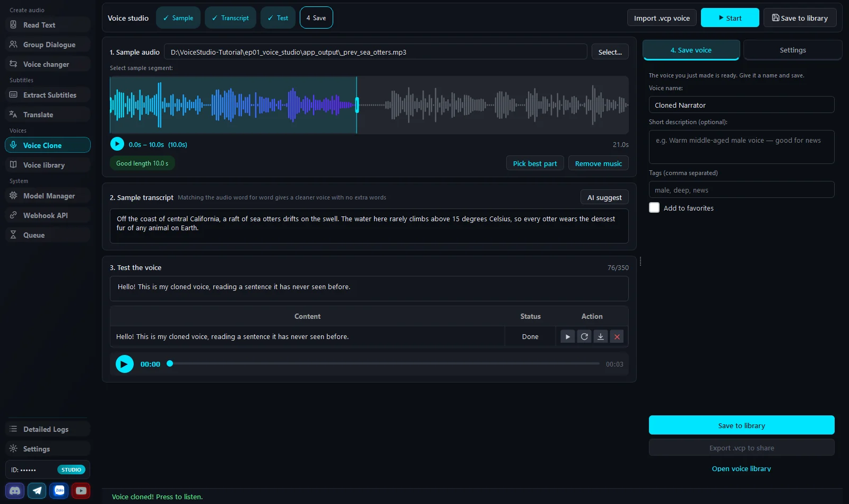Click the large Save to library button

741,425
